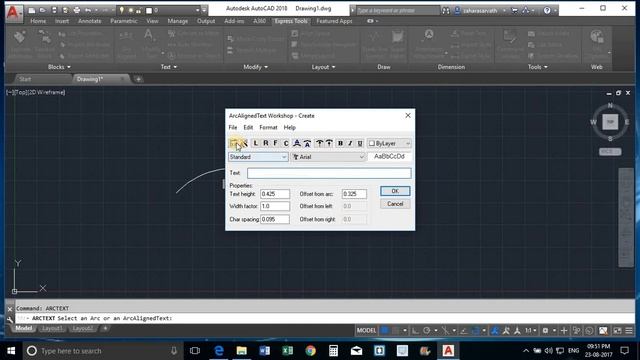Open the Standard text style dropdown
This screenshot has height=360, width=640.
[x=258, y=157]
